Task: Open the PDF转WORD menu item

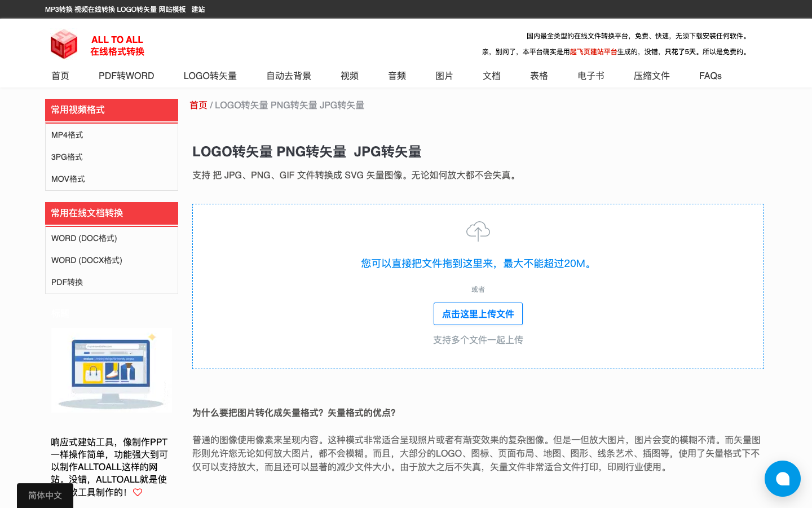Action: click(126, 76)
